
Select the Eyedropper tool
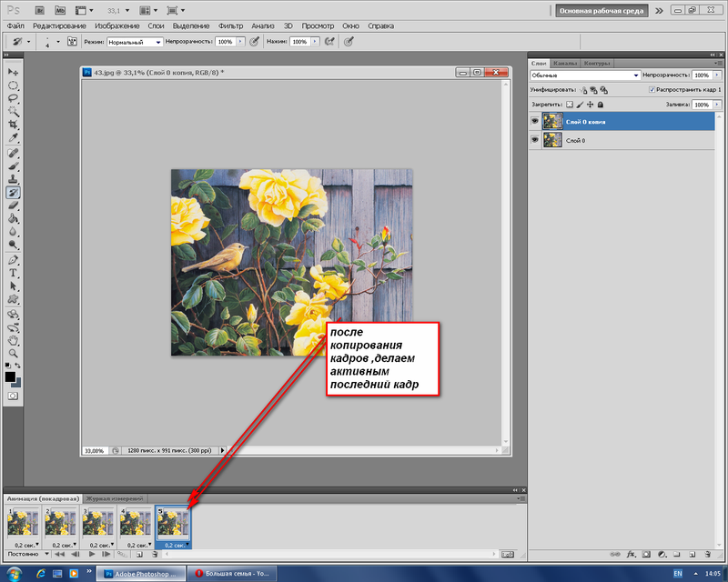[13, 138]
